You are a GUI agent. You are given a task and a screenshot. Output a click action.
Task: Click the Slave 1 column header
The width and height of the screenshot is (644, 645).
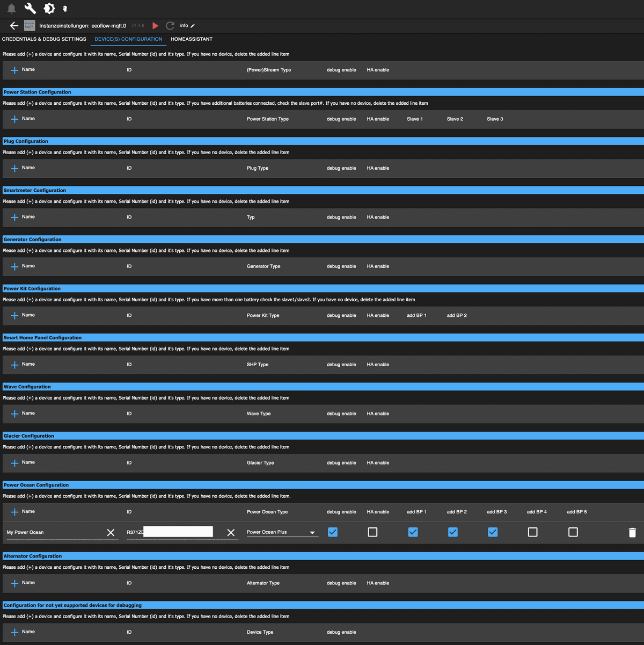tap(415, 119)
